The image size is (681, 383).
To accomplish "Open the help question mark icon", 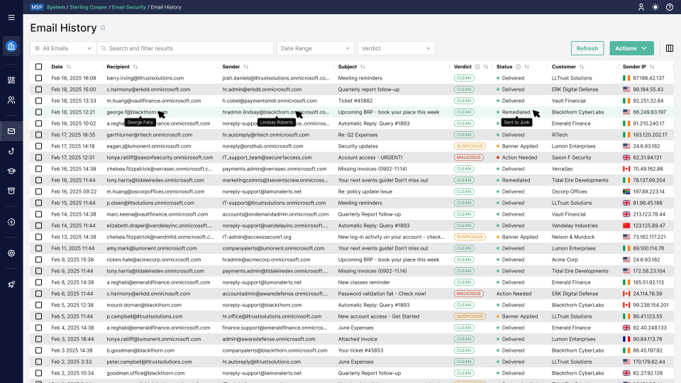I will (x=669, y=7).
